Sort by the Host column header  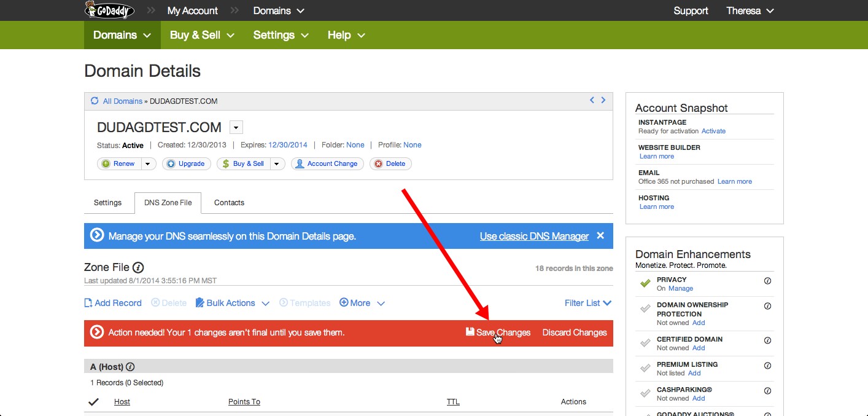coord(122,402)
